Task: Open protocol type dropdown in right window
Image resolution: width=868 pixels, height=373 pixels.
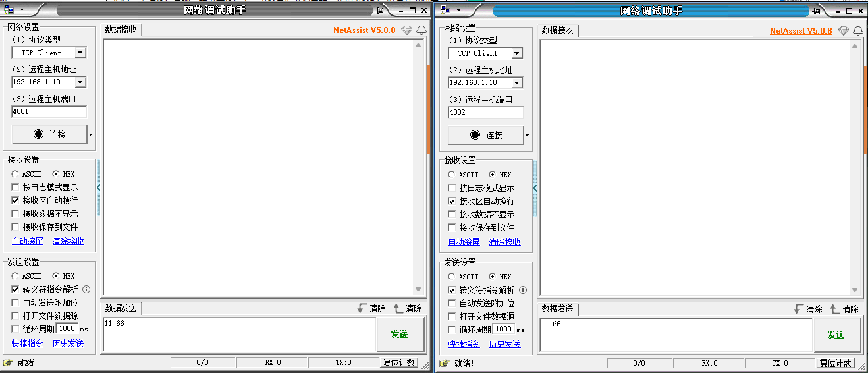Action: pyautogui.click(x=517, y=53)
